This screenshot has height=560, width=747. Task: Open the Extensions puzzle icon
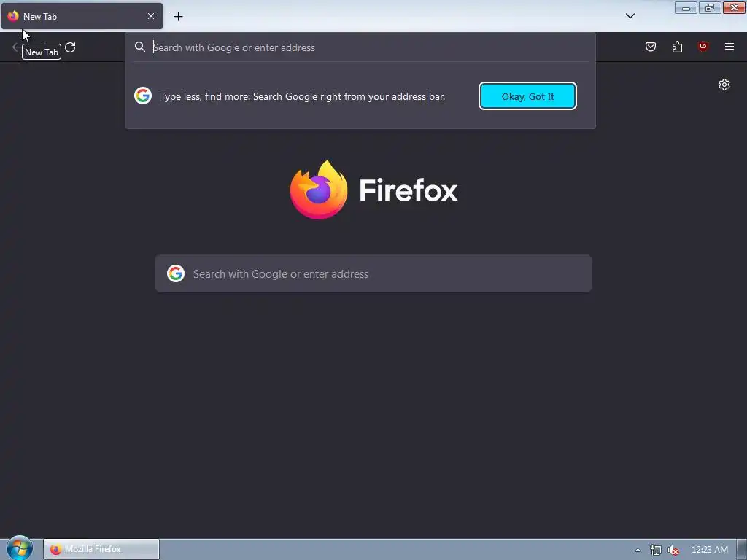click(677, 47)
